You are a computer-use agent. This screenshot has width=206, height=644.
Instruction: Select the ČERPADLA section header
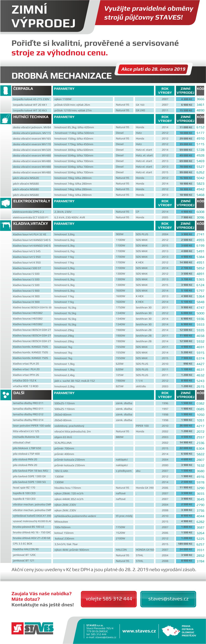(31, 91)
